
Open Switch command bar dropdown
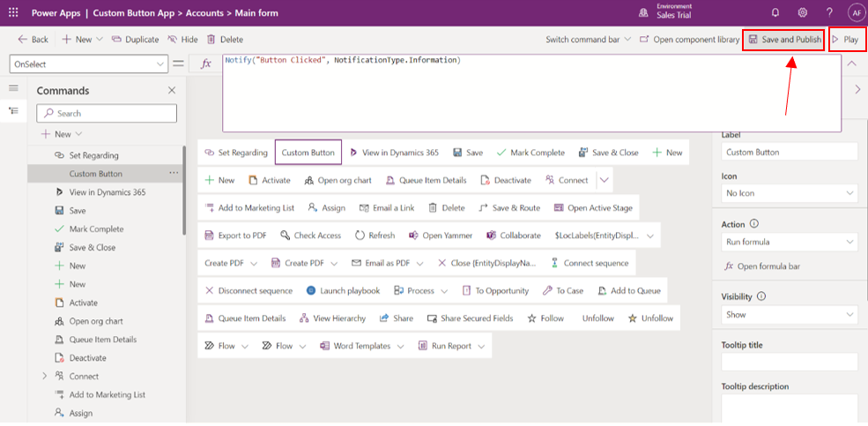(x=588, y=40)
